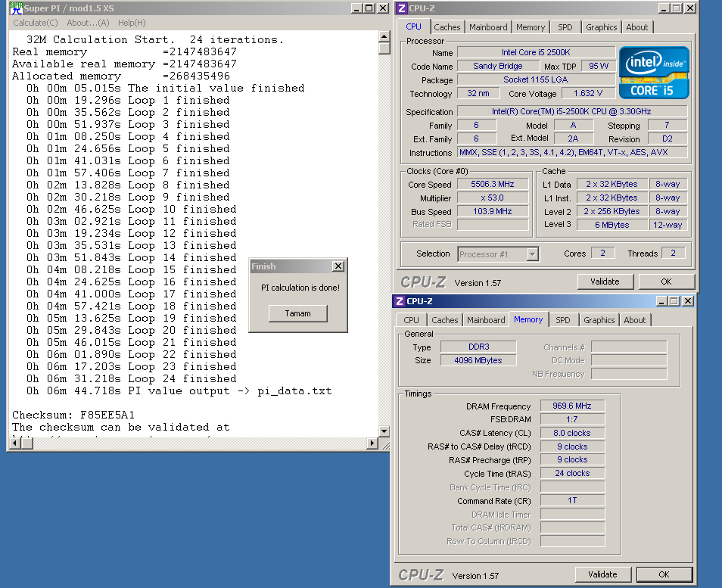Click the Package field Socket 1155 LGA
Viewport: 722px width, 588px height.
coord(536,79)
